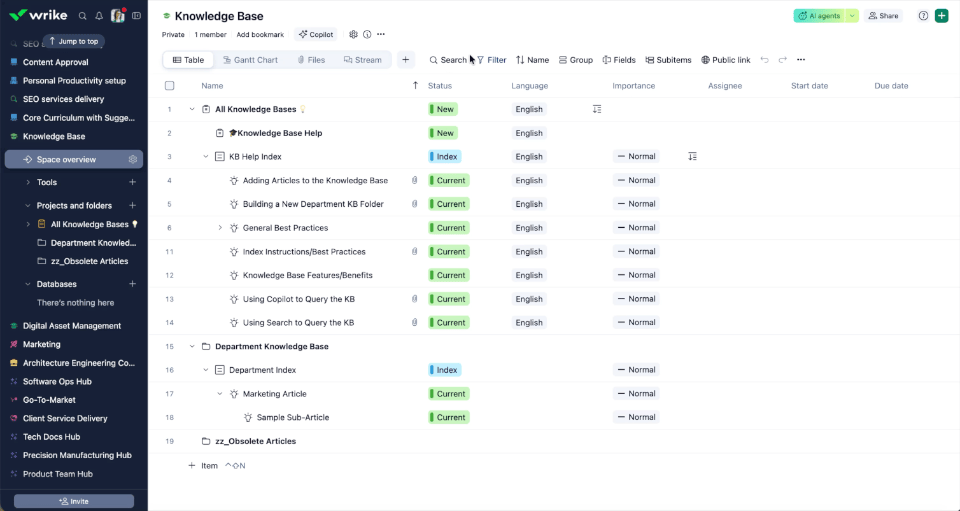Click the AI agents button
Screen dimensions: 960x511
(x=819, y=16)
